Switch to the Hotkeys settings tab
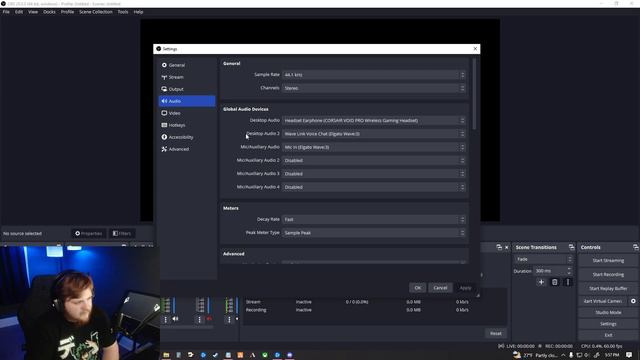The width and height of the screenshot is (640, 360). pyautogui.click(x=187, y=125)
